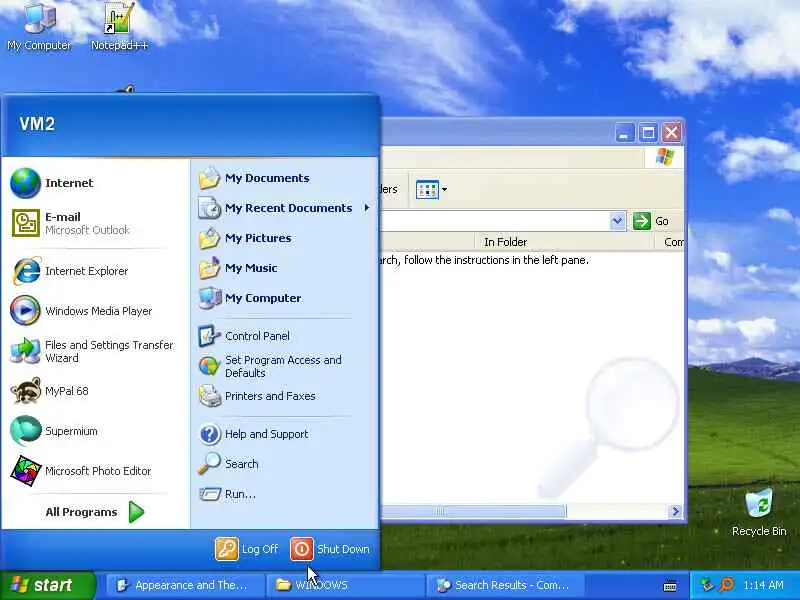Open My Pictures folder

[x=284, y=238]
